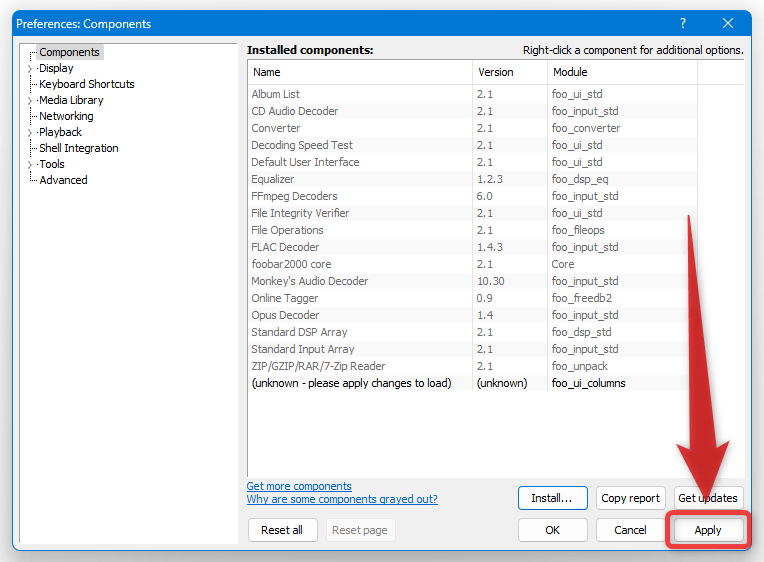Open Keyboard Shortcuts preferences page
The width and height of the screenshot is (764, 562).
click(87, 84)
